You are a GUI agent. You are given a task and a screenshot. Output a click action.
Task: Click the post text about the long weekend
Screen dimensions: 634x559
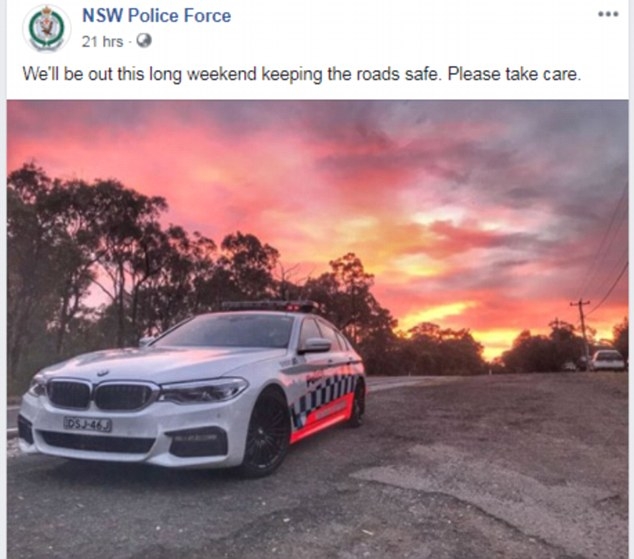tap(302, 74)
